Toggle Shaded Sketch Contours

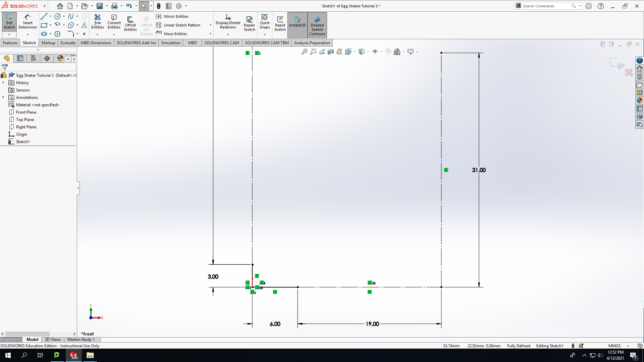coord(317,25)
